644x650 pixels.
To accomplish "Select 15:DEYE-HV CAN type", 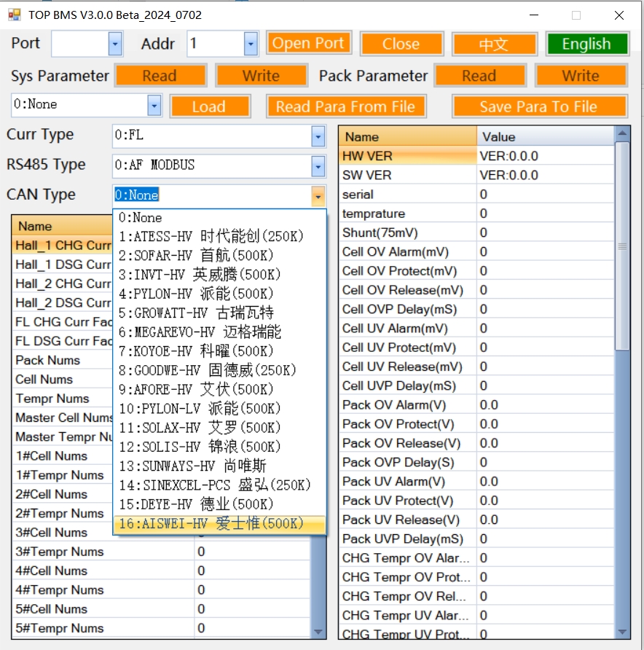I will tap(219, 504).
